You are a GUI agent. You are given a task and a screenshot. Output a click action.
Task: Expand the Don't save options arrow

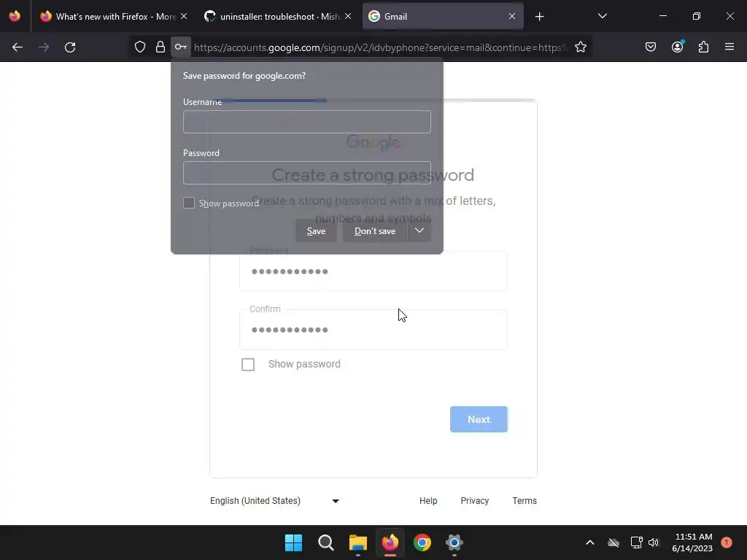419,231
